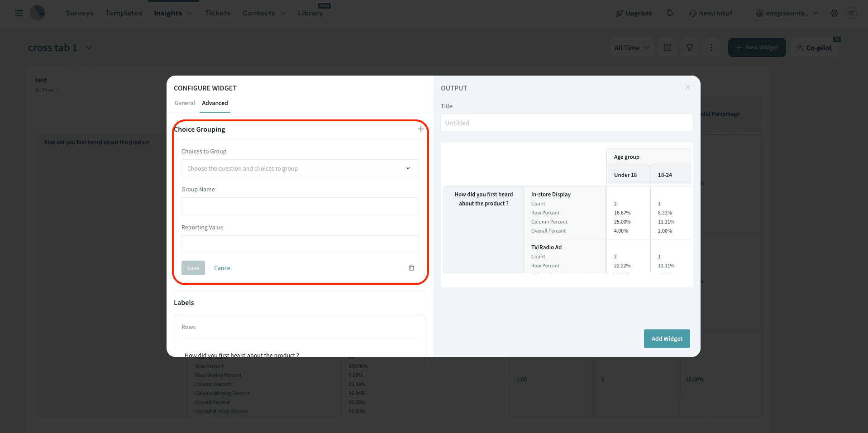Click the announcements icon beside Upgrade
868x433 pixels.
click(x=670, y=13)
